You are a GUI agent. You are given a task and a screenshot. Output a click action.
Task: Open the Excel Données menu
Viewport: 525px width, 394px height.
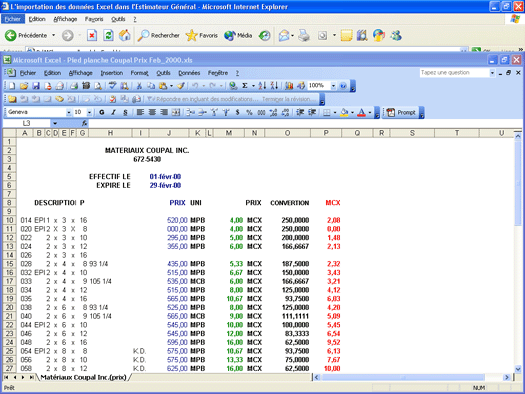[189, 73]
